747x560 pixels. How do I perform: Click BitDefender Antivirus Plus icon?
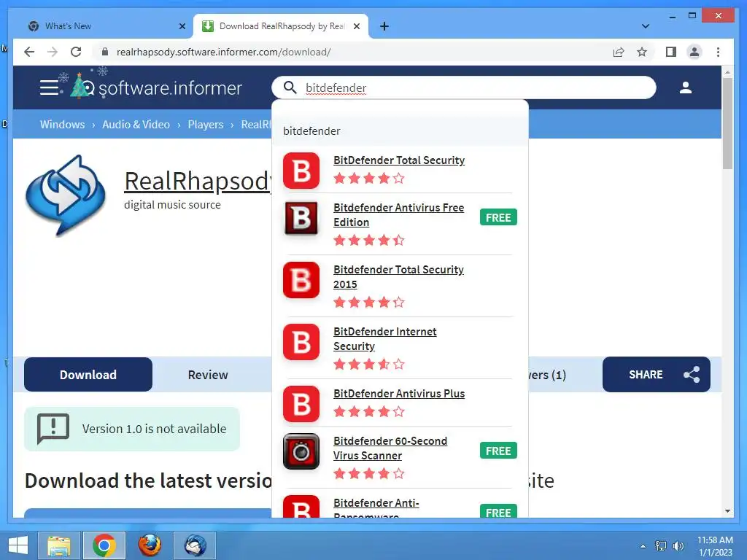(x=301, y=404)
